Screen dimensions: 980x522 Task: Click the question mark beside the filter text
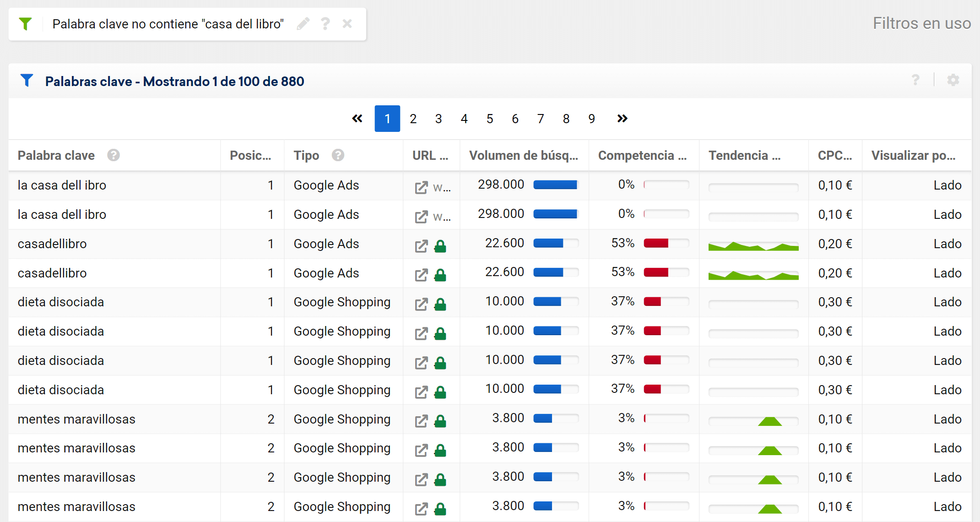(x=325, y=24)
